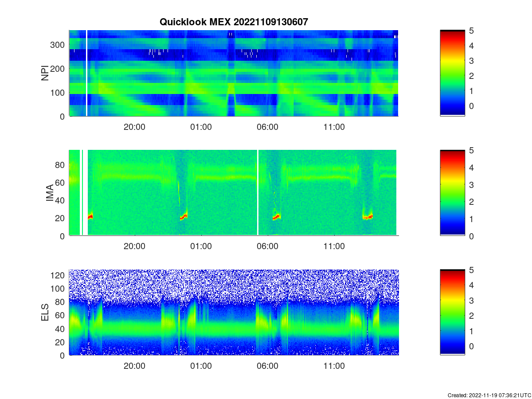The height and width of the screenshot is (399, 532).
Task: Click the title "Quicklook MEX 20221109130607"
Action: point(234,21)
